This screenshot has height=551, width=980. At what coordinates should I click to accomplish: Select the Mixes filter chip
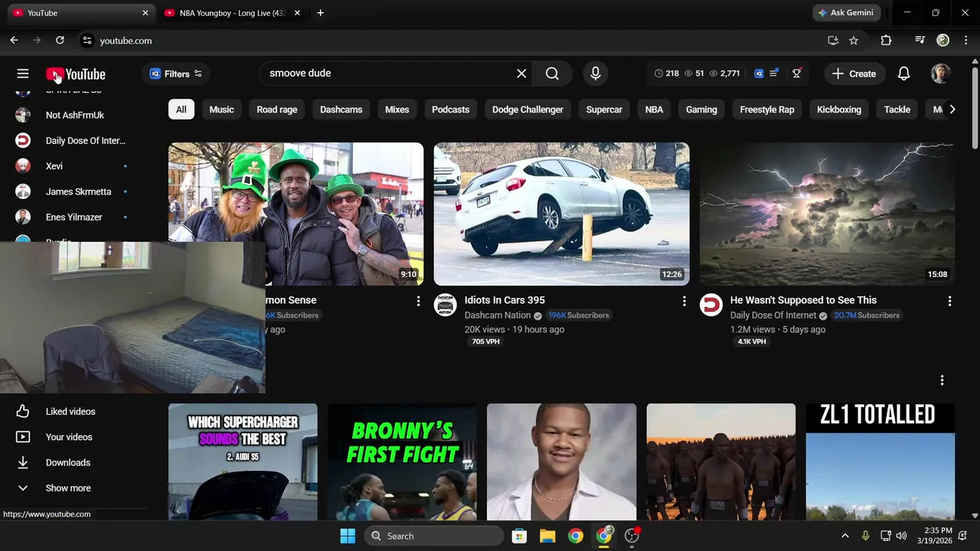(x=397, y=109)
